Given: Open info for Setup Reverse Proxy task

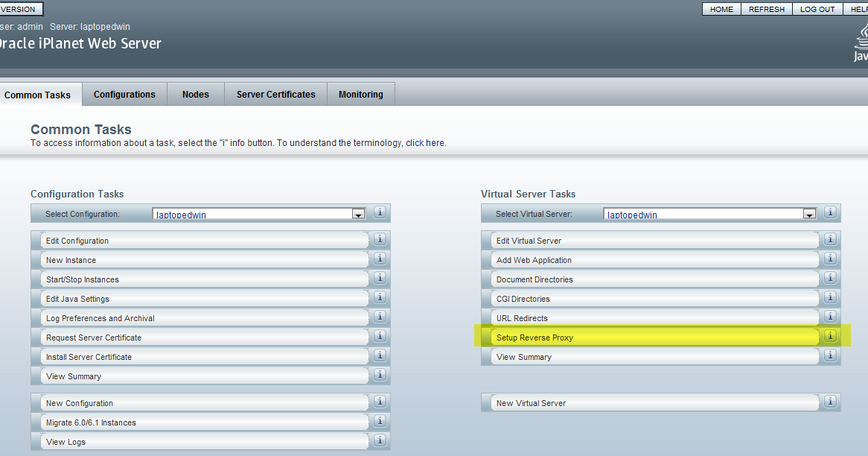Looking at the screenshot, I should click(x=830, y=336).
